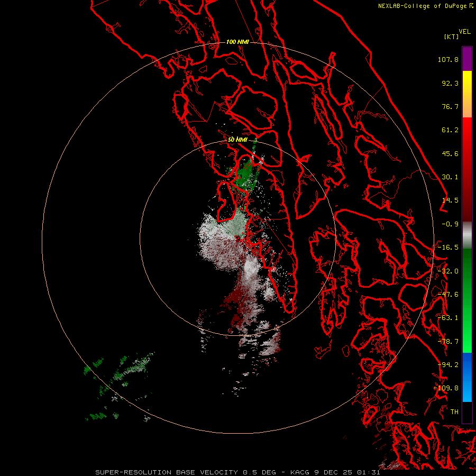Click the NEXLAB-College of DuPage label
476x476 pixels.
point(422,6)
